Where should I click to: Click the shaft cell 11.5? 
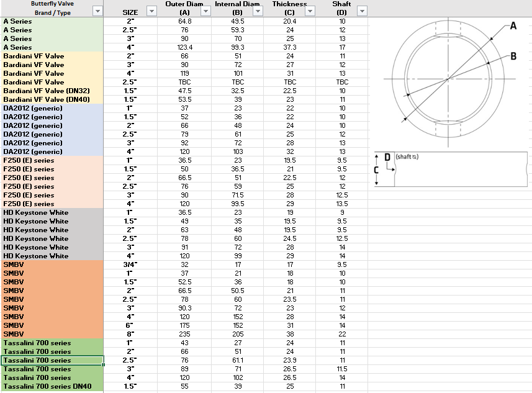point(342,369)
